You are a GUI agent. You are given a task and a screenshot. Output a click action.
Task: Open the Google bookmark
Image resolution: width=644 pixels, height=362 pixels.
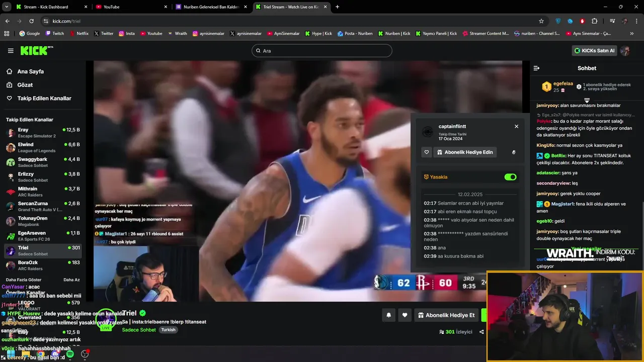(x=29, y=34)
